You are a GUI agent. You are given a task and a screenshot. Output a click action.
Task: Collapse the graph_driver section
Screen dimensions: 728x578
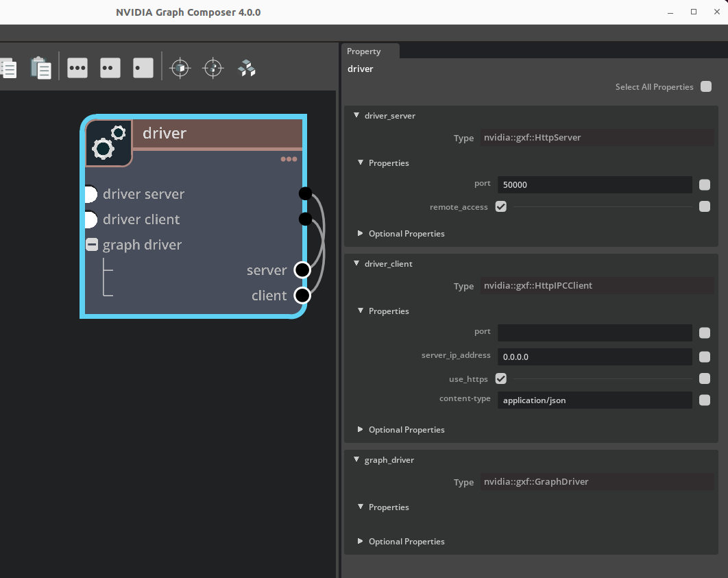[356, 459]
